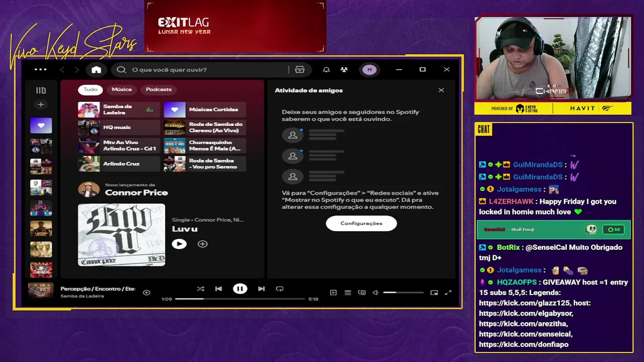Open Percepção / Encontro song title
This screenshot has width=644, height=362.
pyautogui.click(x=98, y=289)
